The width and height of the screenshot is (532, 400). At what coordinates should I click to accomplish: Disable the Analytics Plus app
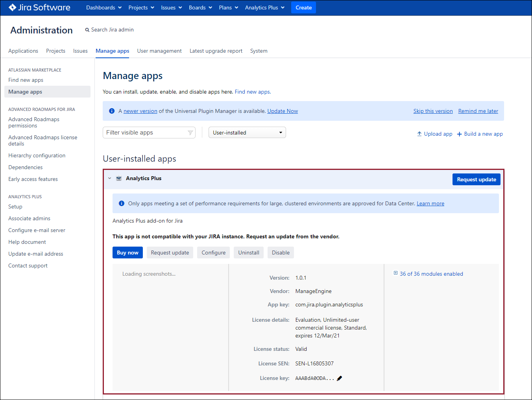(x=281, y=253)
